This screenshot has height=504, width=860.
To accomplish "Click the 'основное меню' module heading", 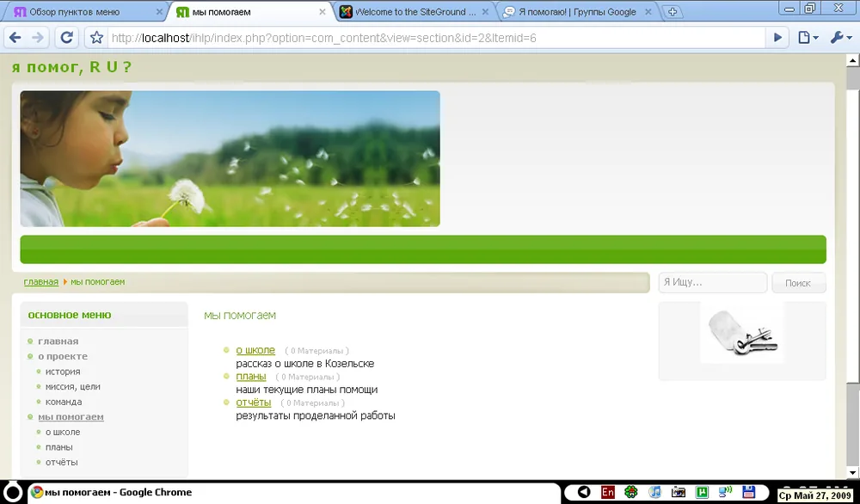I will 70,315.
